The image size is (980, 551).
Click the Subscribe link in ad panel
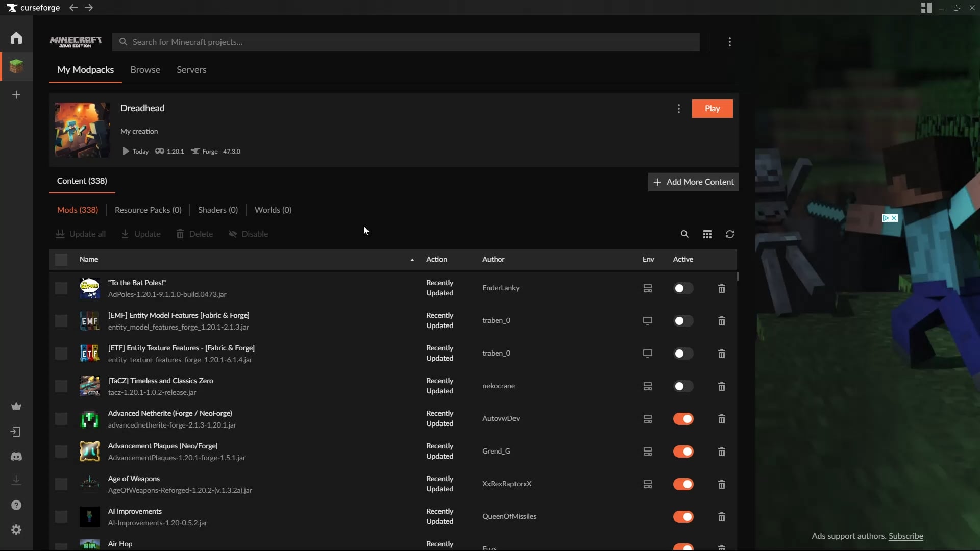[x=905, y=536]
